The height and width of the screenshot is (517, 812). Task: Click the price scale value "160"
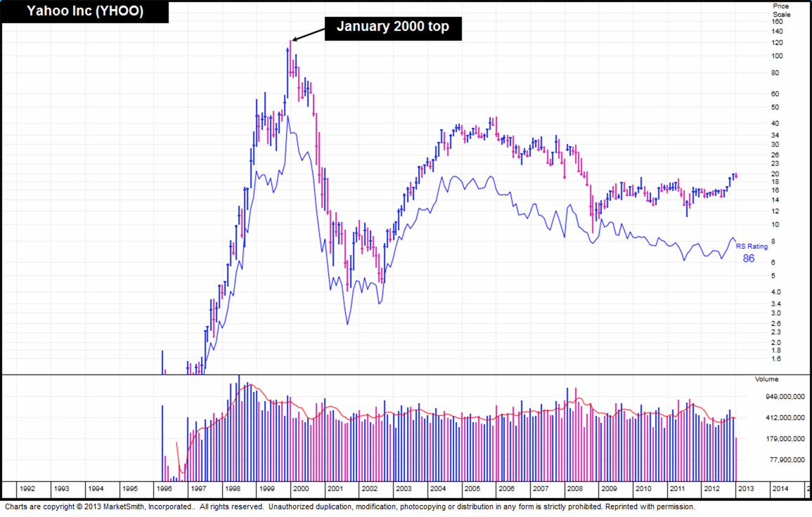(778, 21)
